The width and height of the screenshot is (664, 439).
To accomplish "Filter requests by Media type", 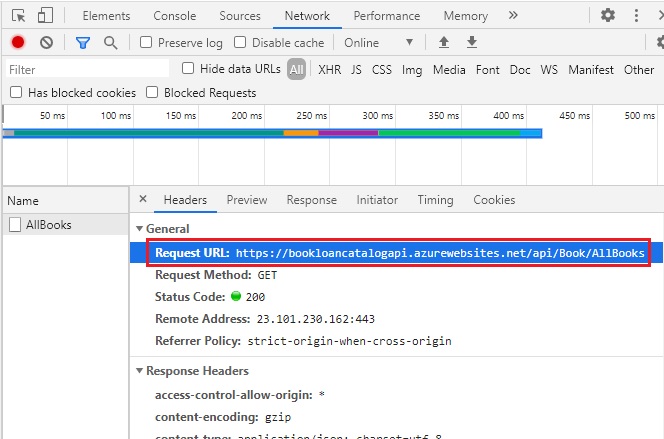I will point(449,70).
